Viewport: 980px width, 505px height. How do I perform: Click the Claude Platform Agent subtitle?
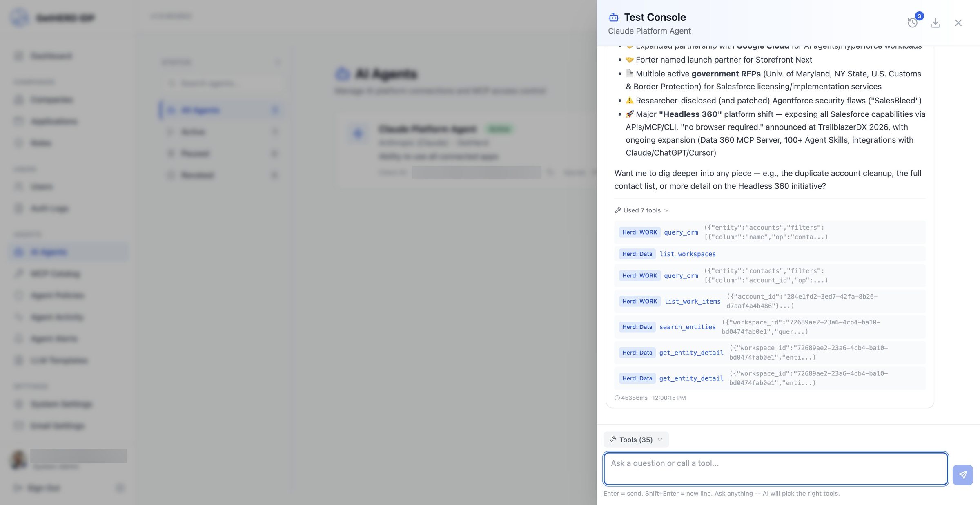[649, 31]
